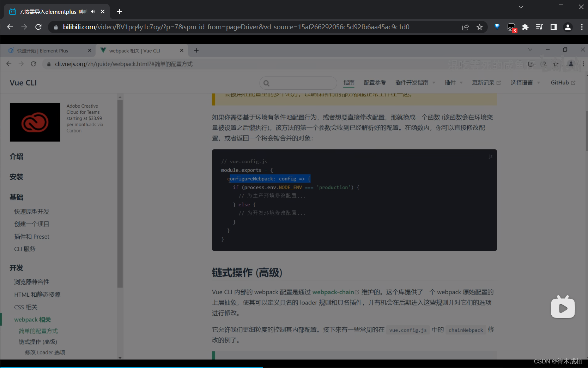Screen dimensions: 588x368
Task: Open tab search chevron in inner browser
Action: click(x=530, y=50)
